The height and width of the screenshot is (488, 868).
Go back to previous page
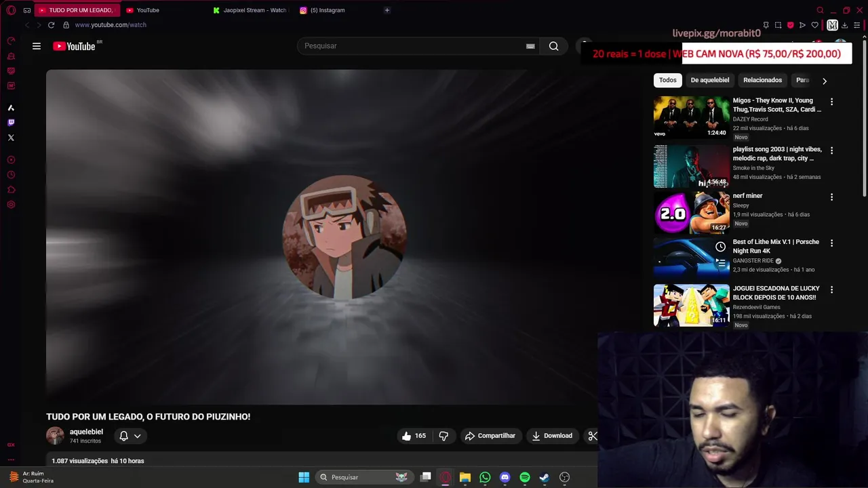(27, 25)
